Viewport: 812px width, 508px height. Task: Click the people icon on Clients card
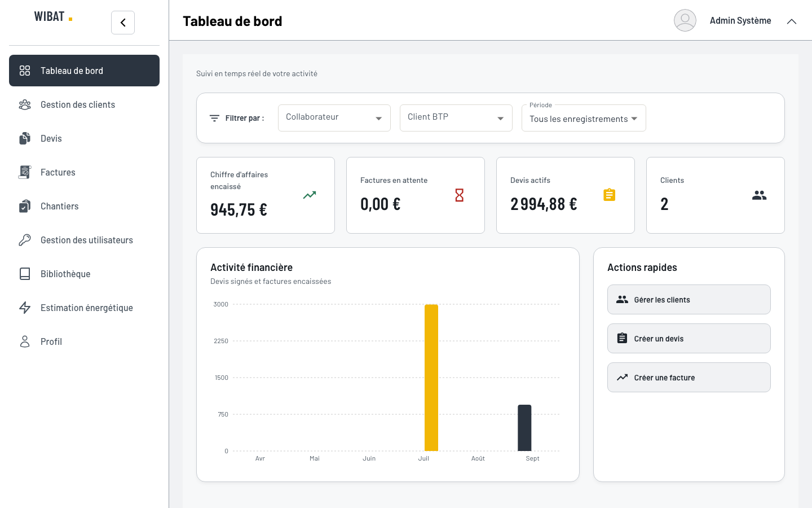pos(760,195)
